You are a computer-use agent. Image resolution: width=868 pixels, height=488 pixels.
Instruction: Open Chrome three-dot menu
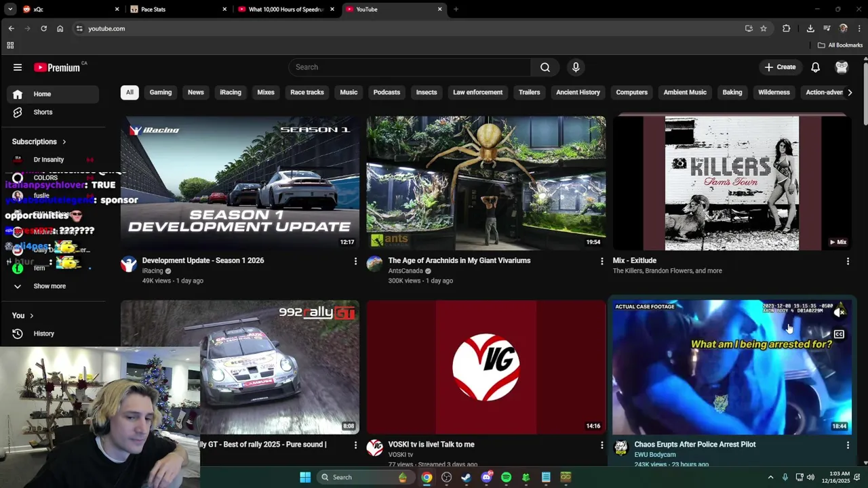pyautogui.click(x=860, y=28)
